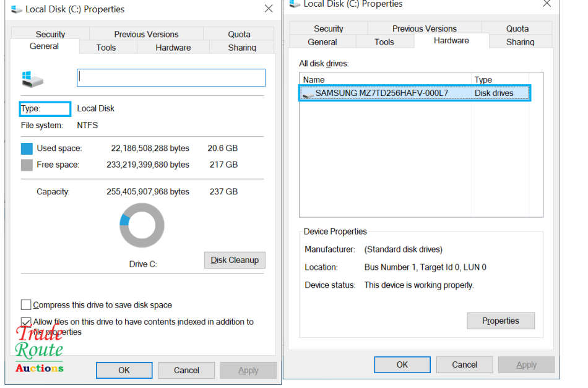Viewport: 588px width, 388px height.
Task: Click the Drive C usage donut chart
Action: click(142, 225)
